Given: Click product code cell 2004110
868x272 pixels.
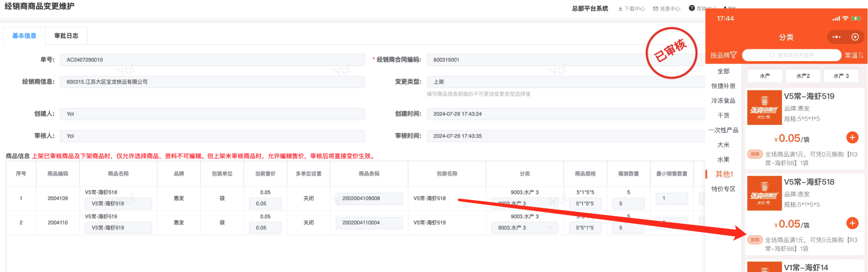Looking at the screenshot, I should (x=58, y=223).
